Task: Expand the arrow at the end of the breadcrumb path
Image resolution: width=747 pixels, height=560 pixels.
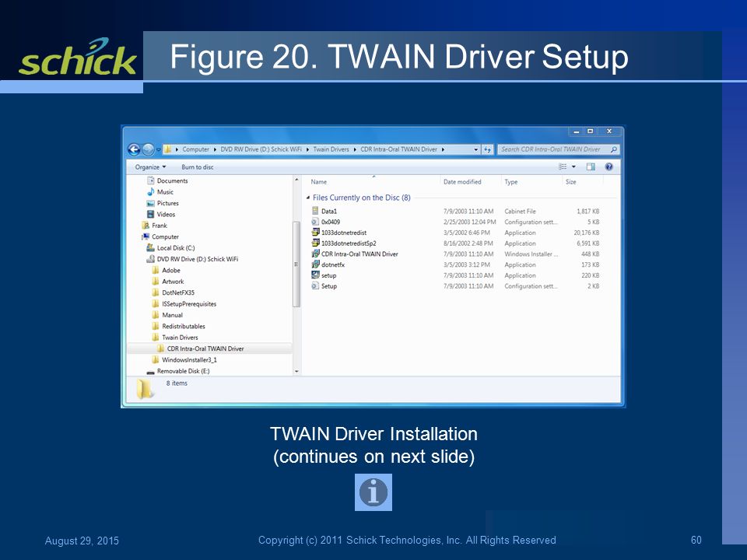Action: click(443, 149)
